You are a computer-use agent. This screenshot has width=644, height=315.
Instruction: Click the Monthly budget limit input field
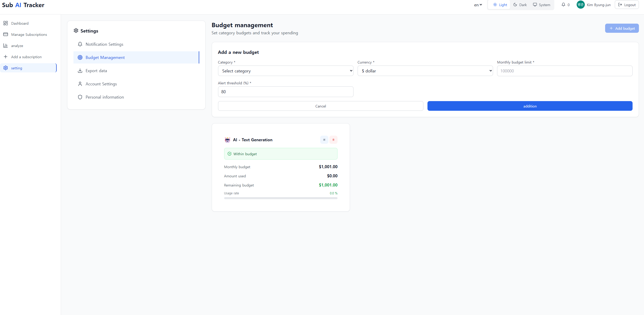[564, 71]
